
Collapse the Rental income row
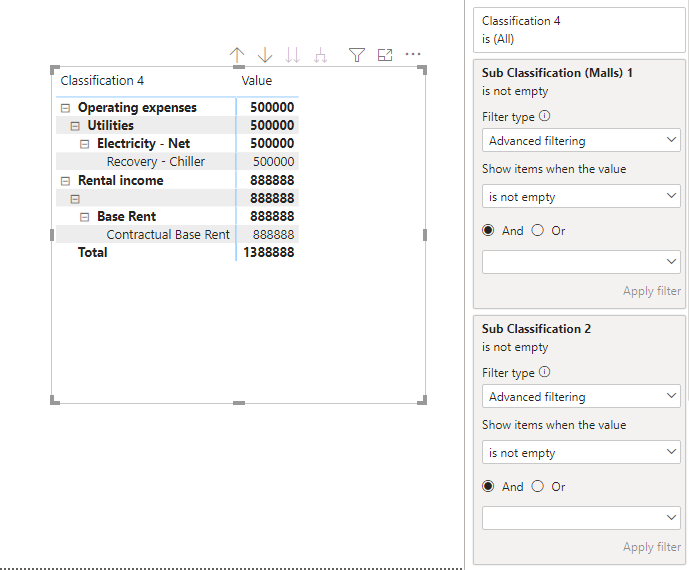point(65,181)
